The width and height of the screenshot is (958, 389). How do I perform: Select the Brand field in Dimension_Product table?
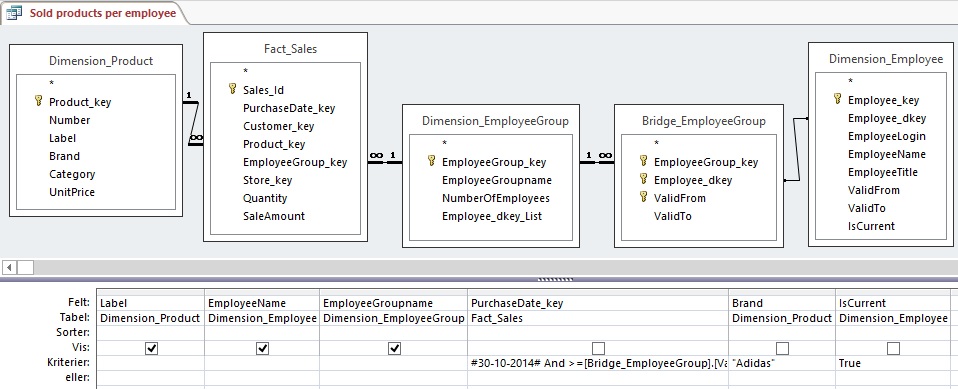[x=64, y=156]
